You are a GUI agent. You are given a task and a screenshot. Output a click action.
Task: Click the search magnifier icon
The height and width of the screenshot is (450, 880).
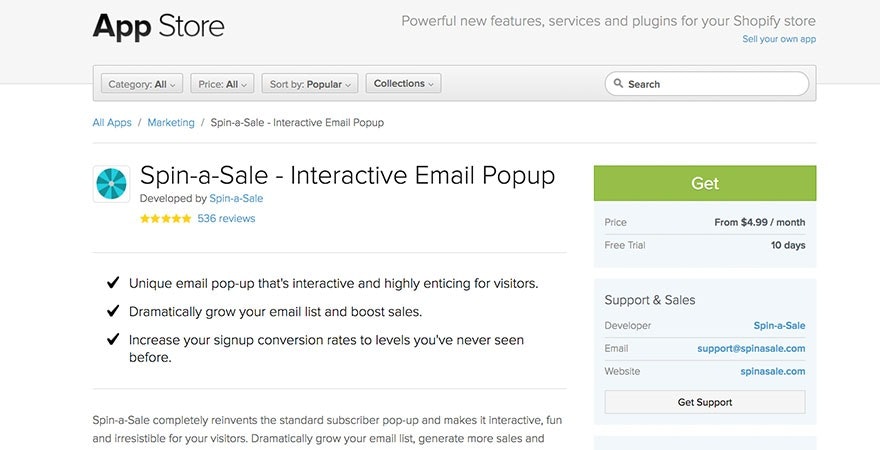click(x=619, y=84)
